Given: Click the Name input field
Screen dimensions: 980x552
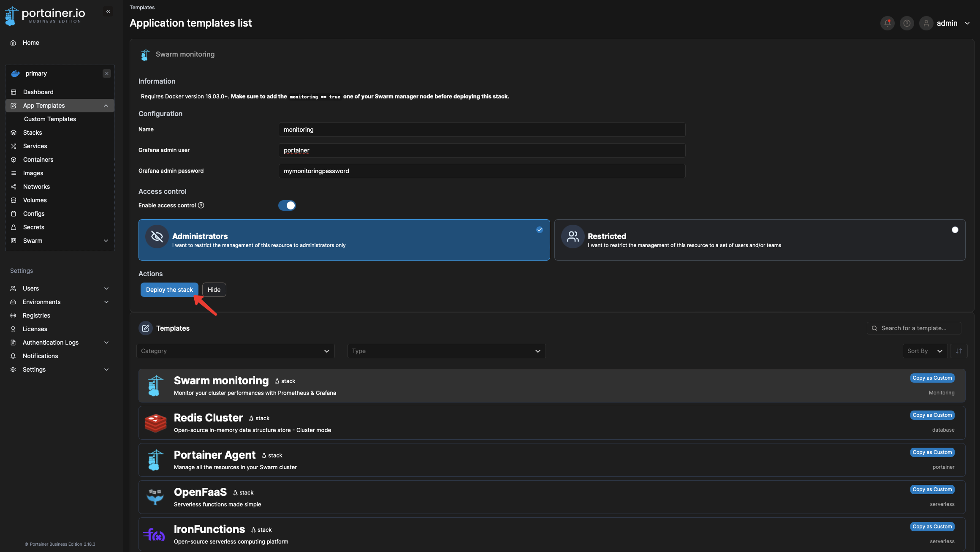Looking at the screenshot, I should pyautogui.click(x=482, y=130).
